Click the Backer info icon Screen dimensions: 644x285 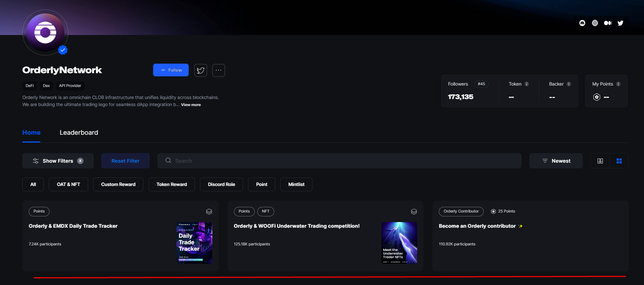(569, 84)
